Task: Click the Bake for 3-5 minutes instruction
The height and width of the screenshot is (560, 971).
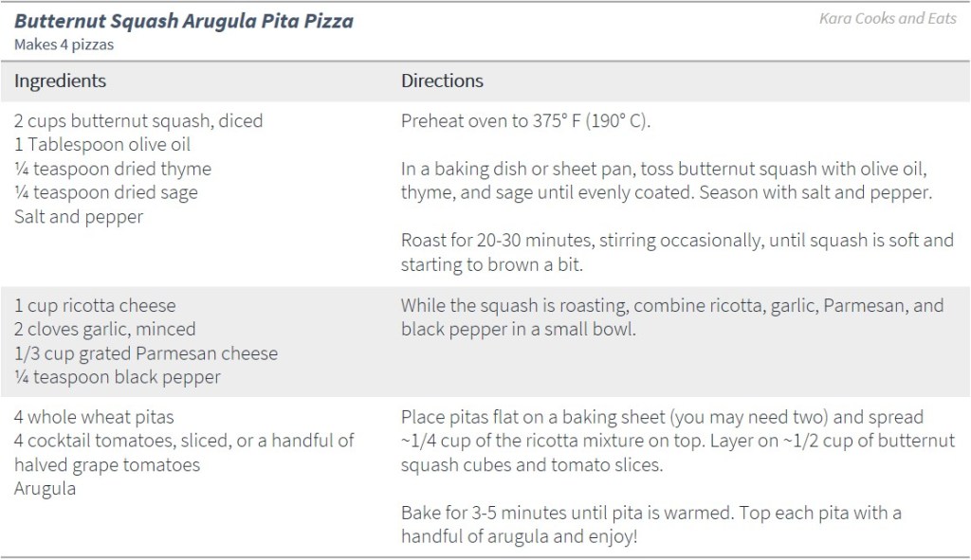Action: [x=650, y=524]
